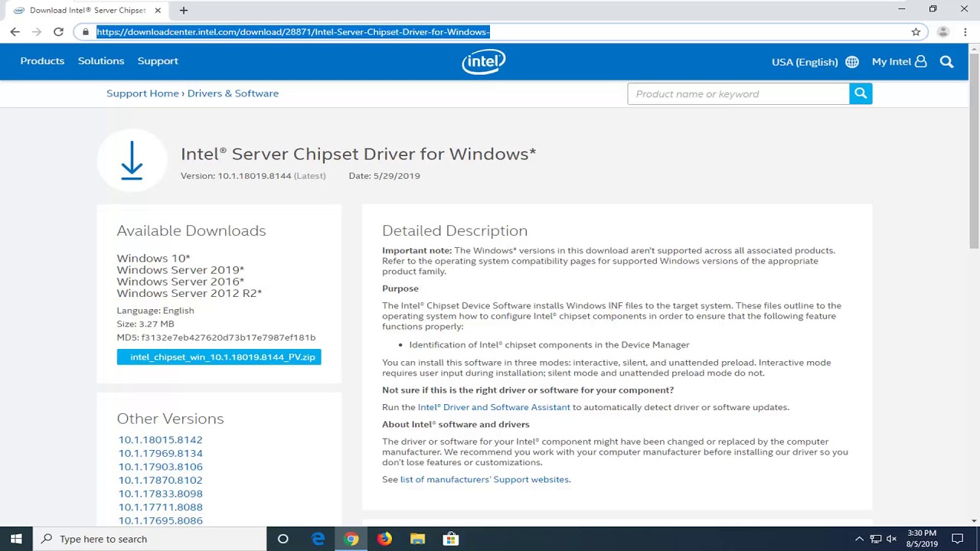This screenshot has width=980, height=551.
Task: View site security lock icon
Action: point(86,31)
